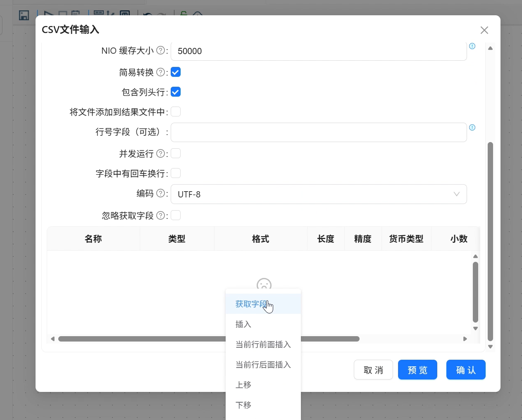The width and height of the screenshot is (522, 420).
Task: Select 当前行前面插入 menu entry
Action: click(x=263, y=344)
